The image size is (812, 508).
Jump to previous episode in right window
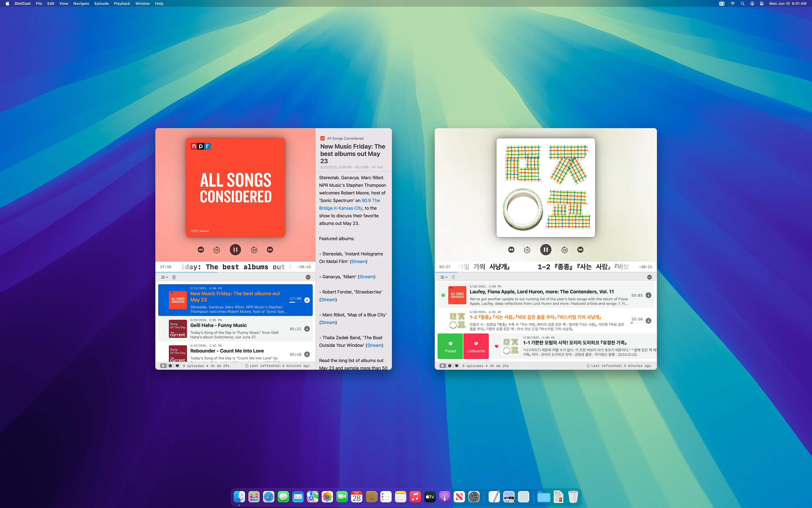[x=511, y=250]
